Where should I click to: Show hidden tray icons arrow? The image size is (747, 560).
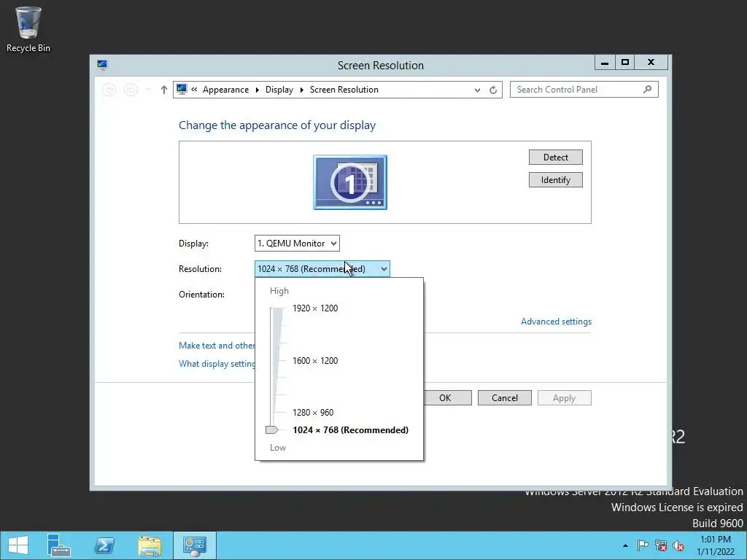click(x=625, y=545)
